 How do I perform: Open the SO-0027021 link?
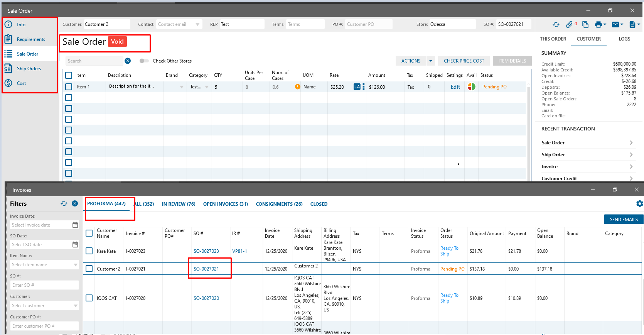point(206,269)
